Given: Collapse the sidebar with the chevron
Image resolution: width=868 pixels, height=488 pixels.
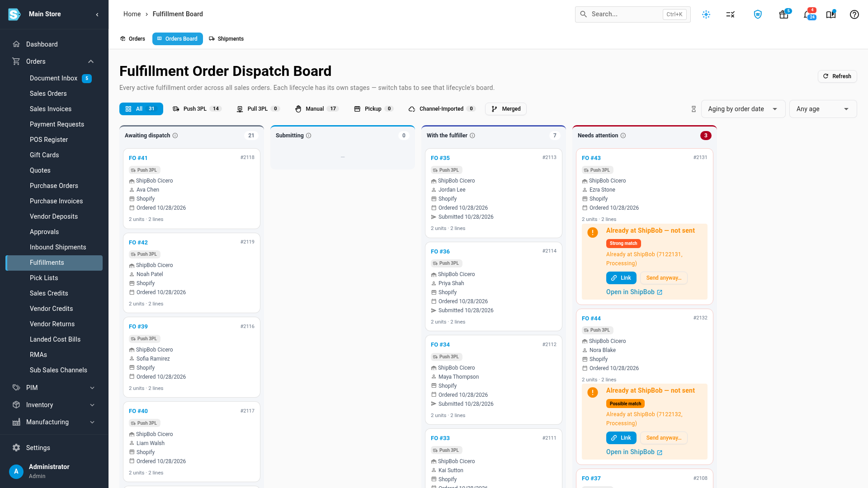Looking at the screenshot, I should tap(97, 14).
